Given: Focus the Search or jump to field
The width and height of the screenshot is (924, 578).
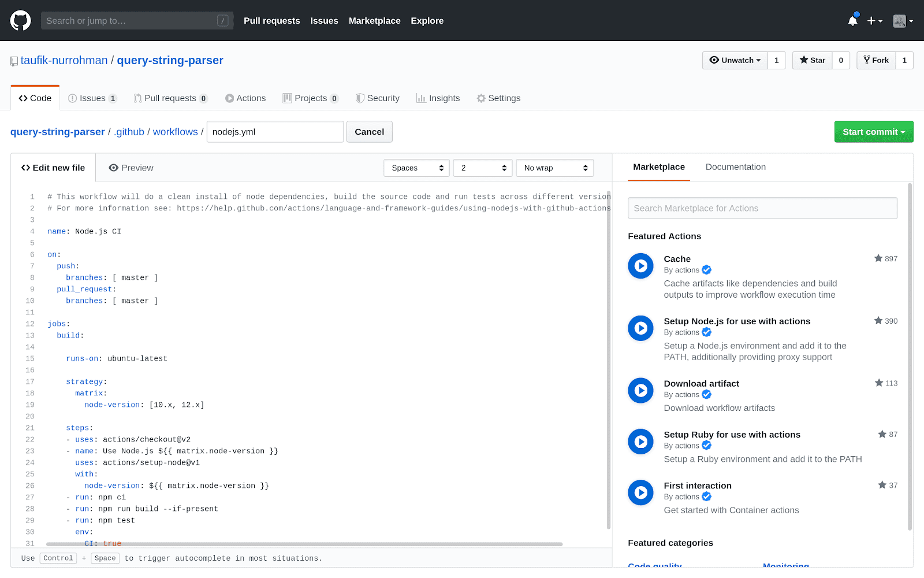Looking at the screenshot, I should (137, 21).
